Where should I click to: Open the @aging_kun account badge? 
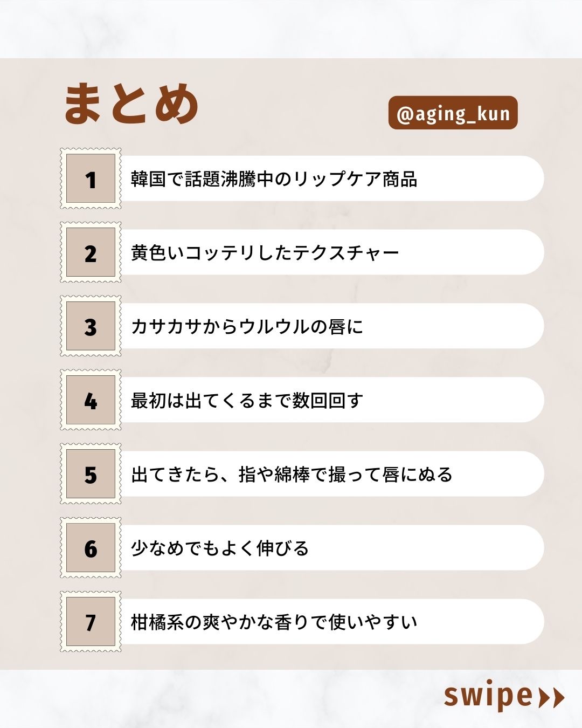[x=453, y=113]
